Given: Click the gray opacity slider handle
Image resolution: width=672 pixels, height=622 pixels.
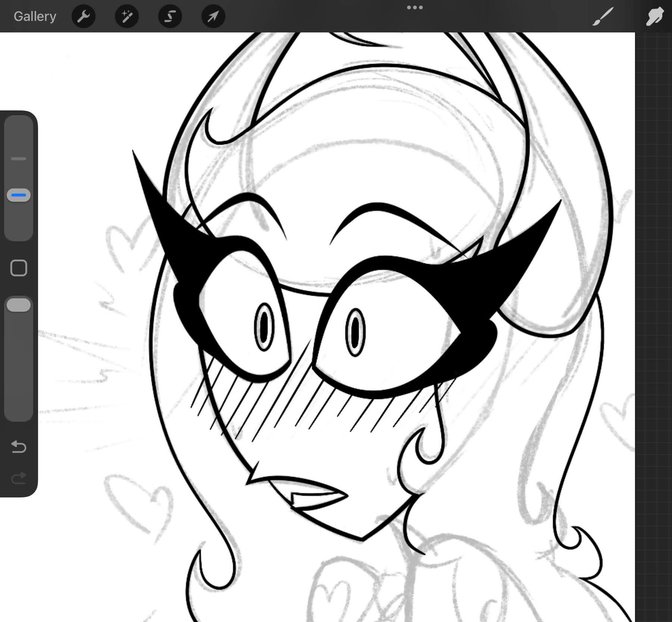Looking at the screenshot, I should pyautogui.click(x=19, y=305).
